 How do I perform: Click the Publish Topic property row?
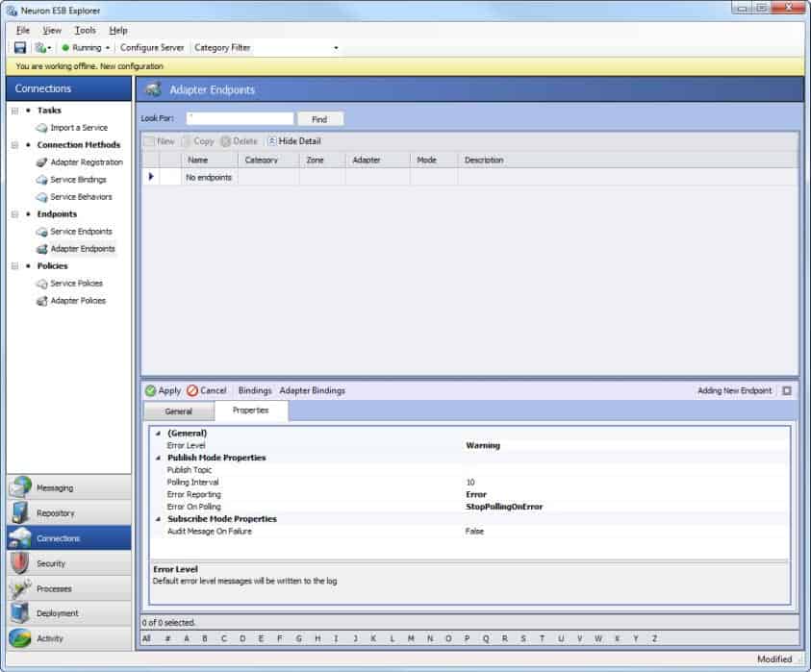pyautogui.click(x=469, y=470)
